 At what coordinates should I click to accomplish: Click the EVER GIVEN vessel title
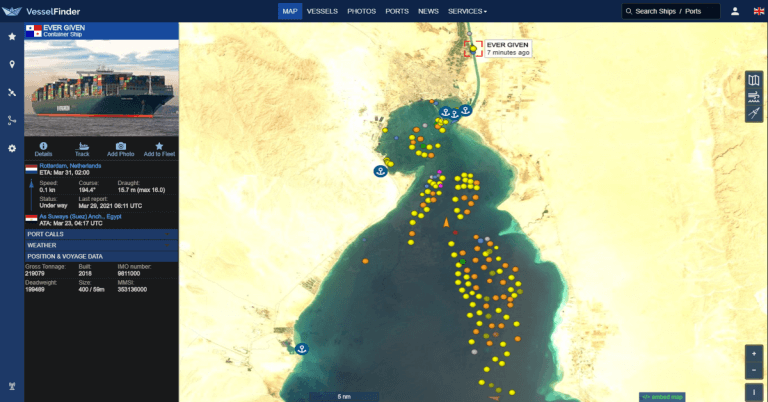(64, 27)
